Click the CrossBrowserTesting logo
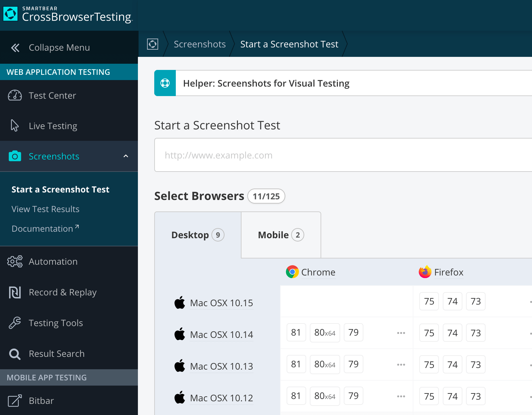 [x=68, y=14]
